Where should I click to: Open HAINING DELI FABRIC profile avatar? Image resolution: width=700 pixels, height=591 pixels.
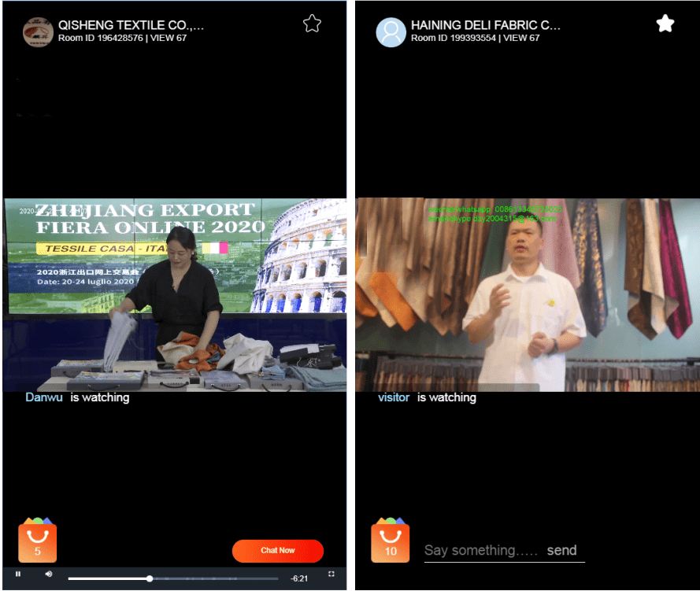[x=391, y=32]
